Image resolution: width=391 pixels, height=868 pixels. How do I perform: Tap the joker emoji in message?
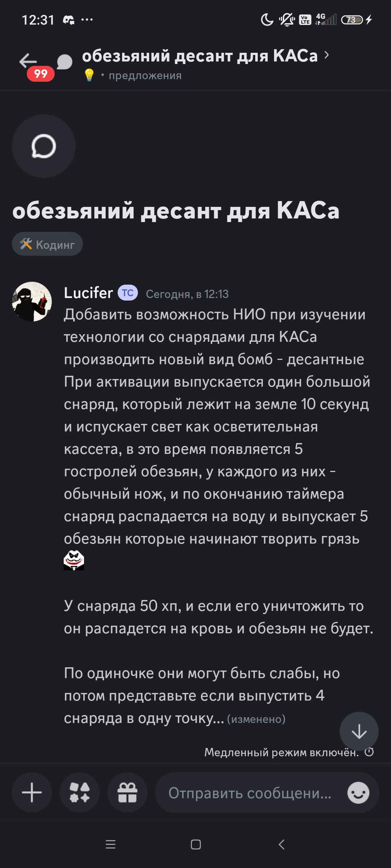74,560
